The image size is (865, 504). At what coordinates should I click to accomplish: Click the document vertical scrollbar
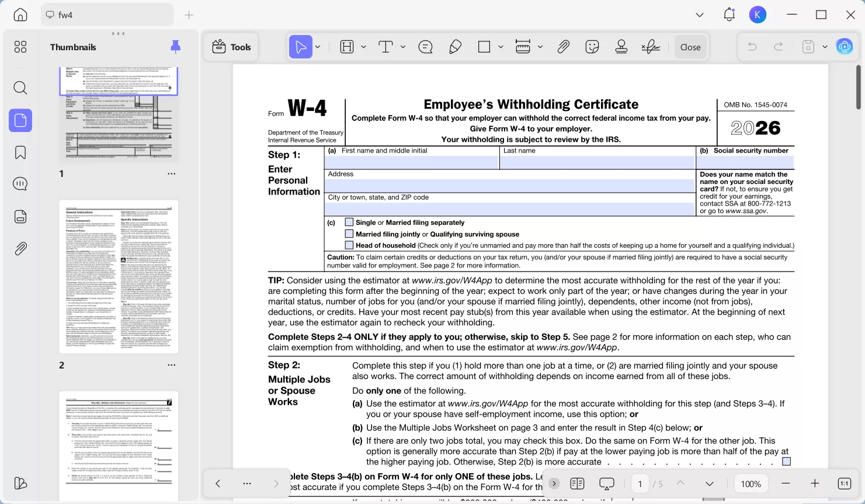858,87
